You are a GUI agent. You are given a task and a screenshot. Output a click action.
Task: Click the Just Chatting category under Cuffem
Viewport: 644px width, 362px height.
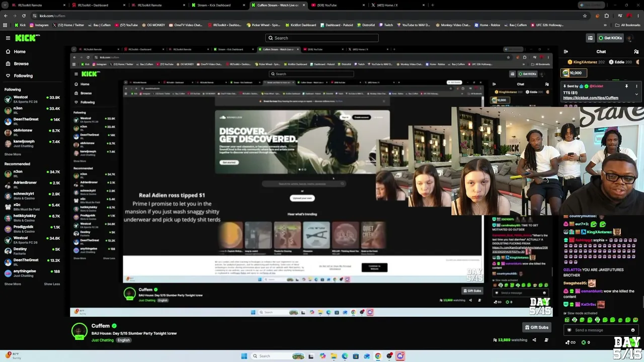103,340
